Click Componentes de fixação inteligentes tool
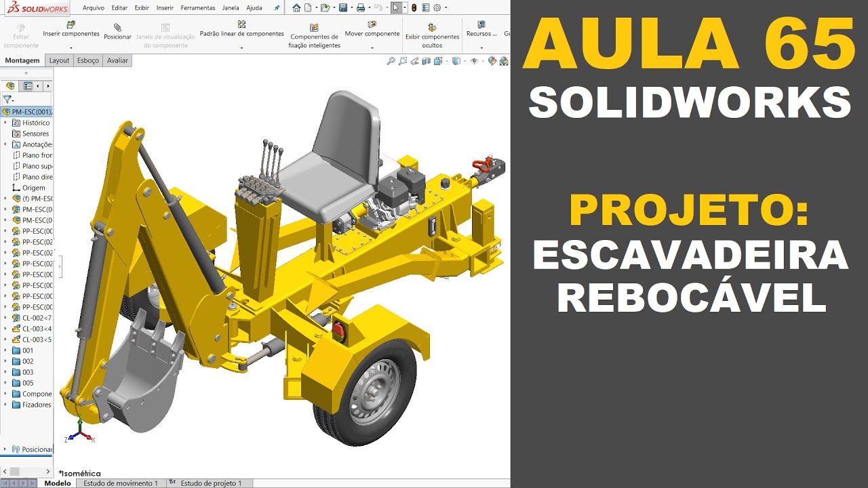The image size is (868, 488). 314,36
